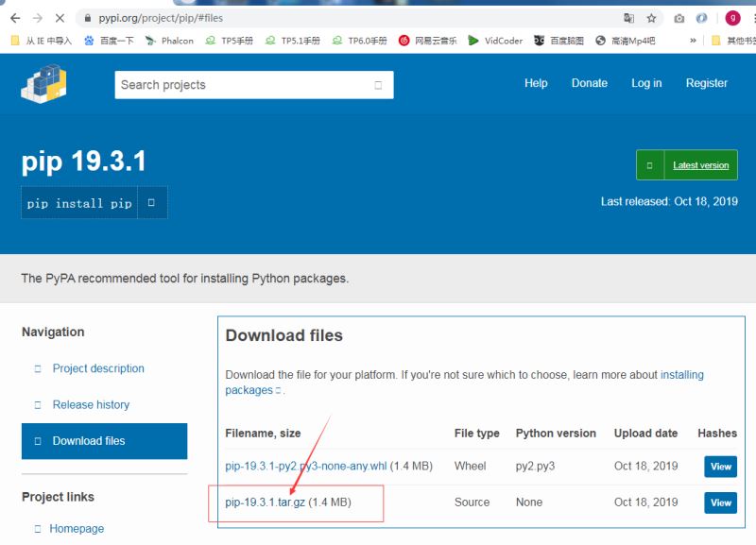This screenshot has height=545, width=756.
Task: Copy pip install command icon
Action: pyautogui.click(x=151, y=202)
